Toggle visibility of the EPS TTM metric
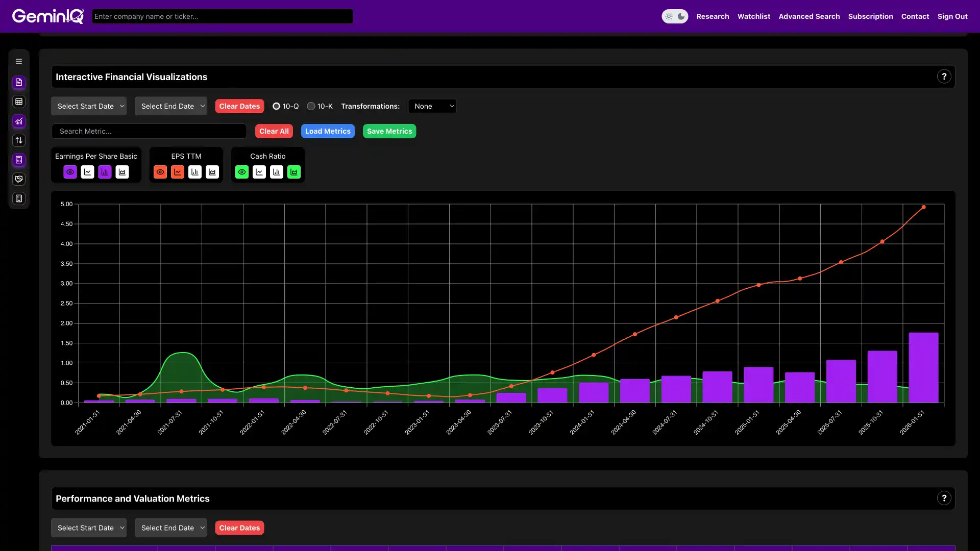The image size is (980, 551). [160, 172]
